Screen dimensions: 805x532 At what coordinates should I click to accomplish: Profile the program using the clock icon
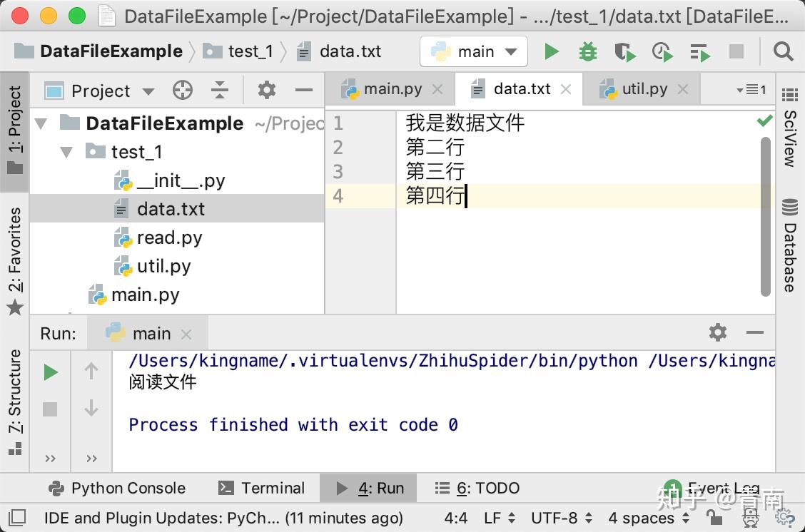(662, 51)
